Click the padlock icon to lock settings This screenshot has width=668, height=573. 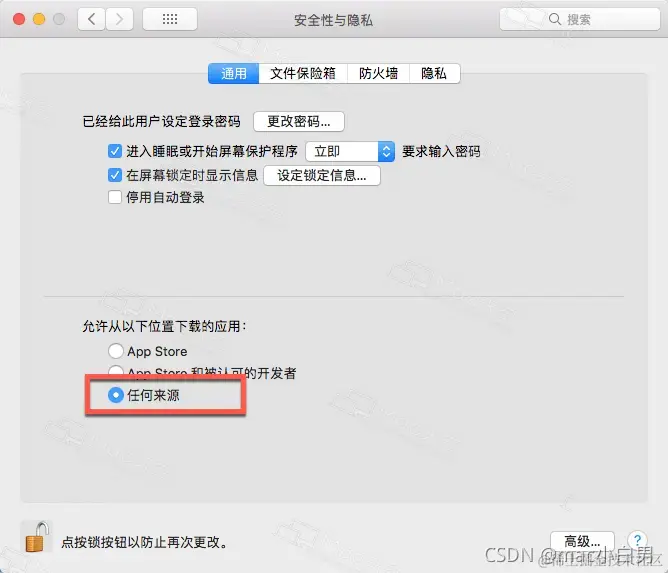pos(37,537)
